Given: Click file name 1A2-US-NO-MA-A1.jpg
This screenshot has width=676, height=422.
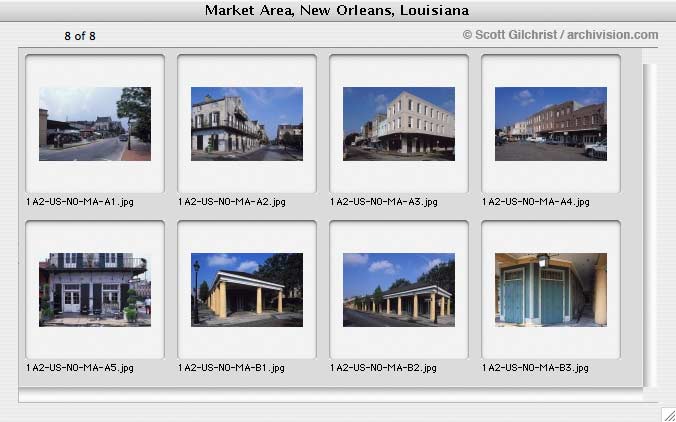Looking at the screenshot, I should click(x=80, y=202).
